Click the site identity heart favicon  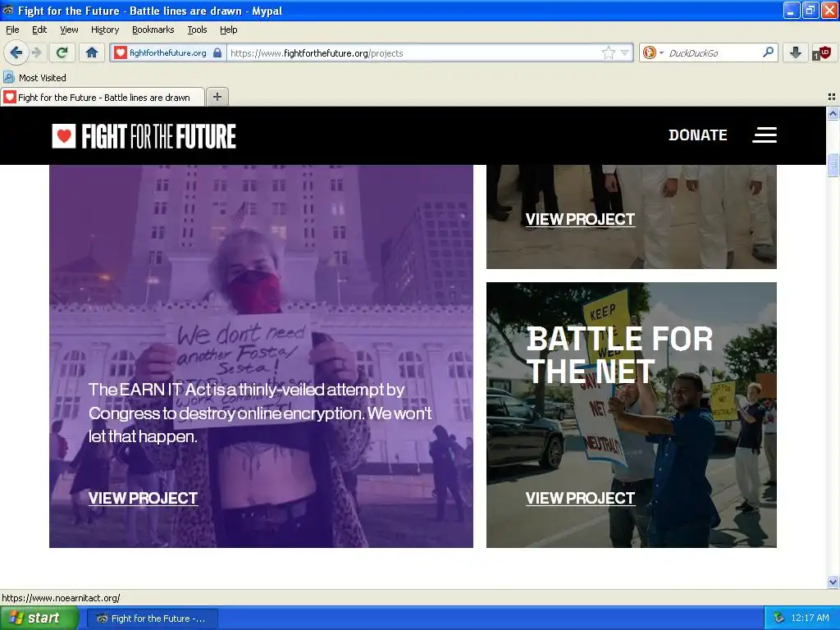point(121,52)
